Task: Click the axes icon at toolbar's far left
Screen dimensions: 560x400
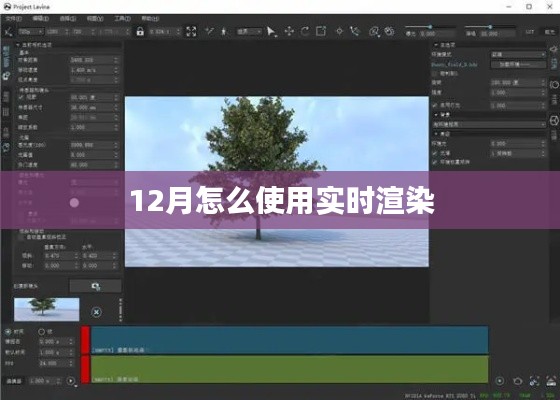Action: 8,32
